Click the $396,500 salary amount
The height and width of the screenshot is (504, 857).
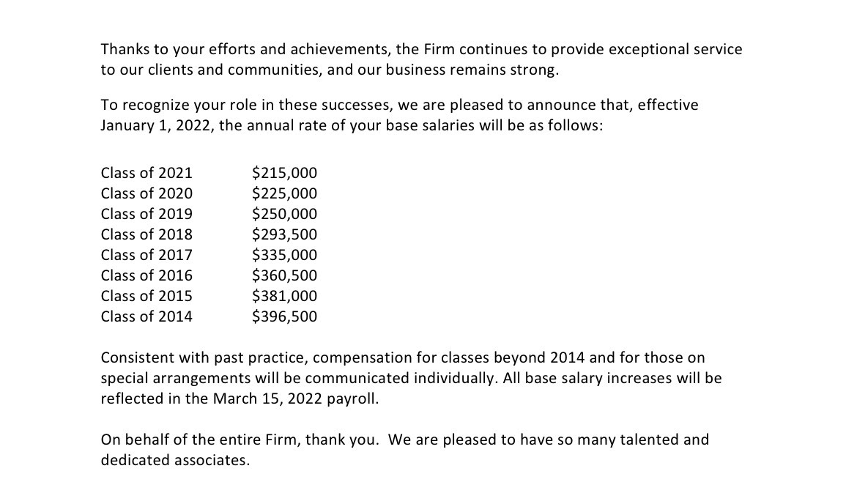284,316
